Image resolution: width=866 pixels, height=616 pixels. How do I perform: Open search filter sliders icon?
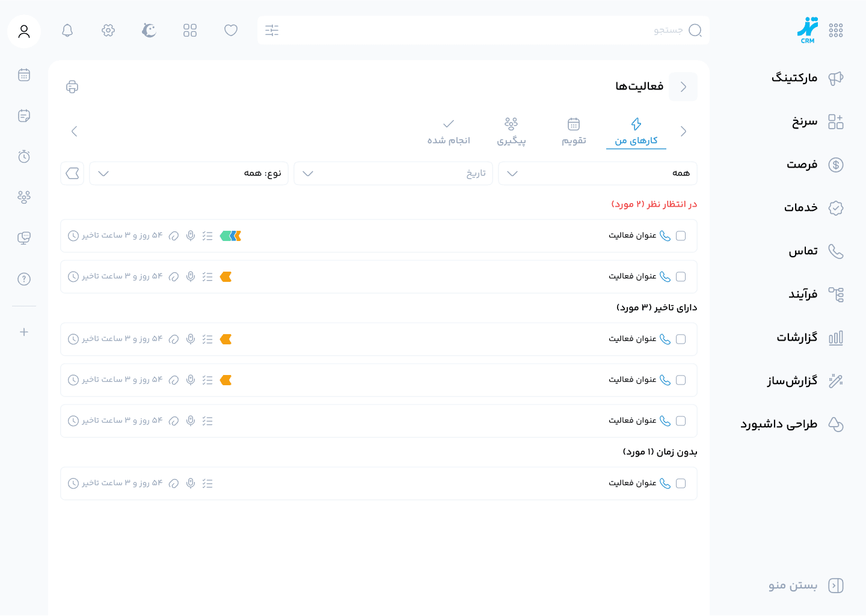[272, 30]
